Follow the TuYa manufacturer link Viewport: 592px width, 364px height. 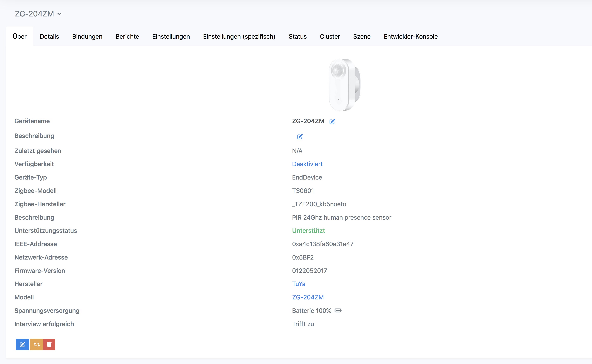pyautogui.click(x=298, y=284)
